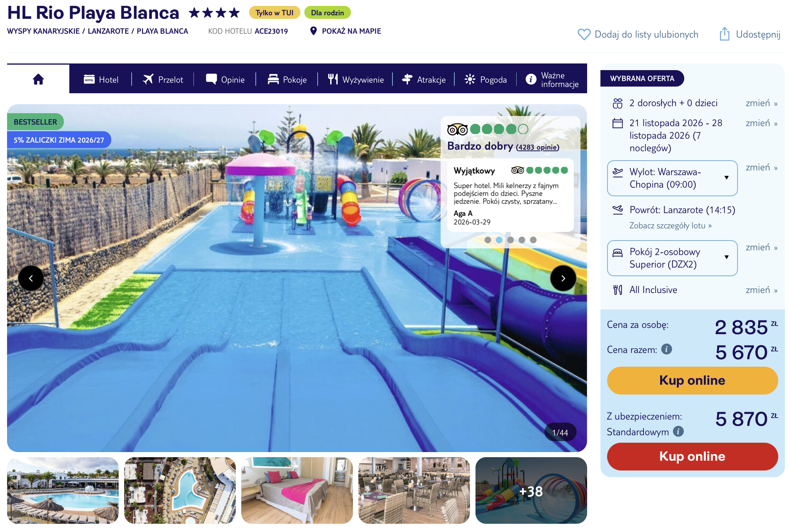Open the bedroom photo thumbnail

[x=297, y=490]
